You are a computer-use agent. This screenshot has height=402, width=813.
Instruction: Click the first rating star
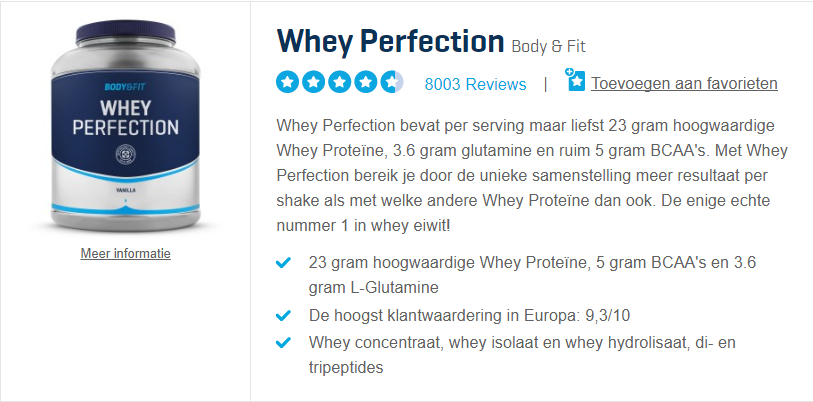[288, 82]
